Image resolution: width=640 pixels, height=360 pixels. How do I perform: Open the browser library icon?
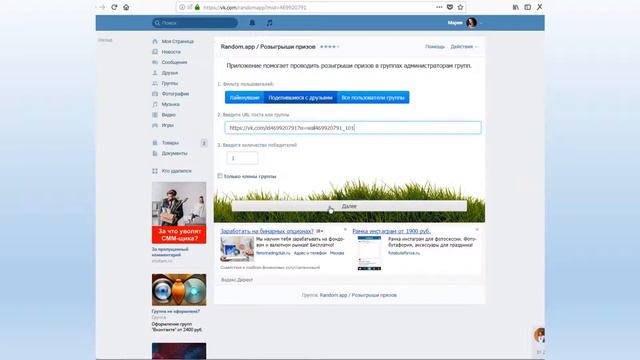pyautogui.click(x=516, y=7)
